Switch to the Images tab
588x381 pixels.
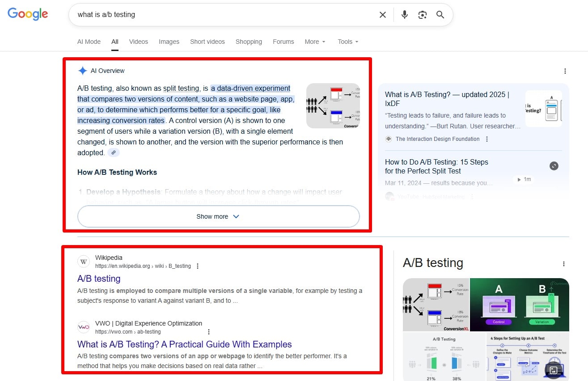(x=169, y=42)
